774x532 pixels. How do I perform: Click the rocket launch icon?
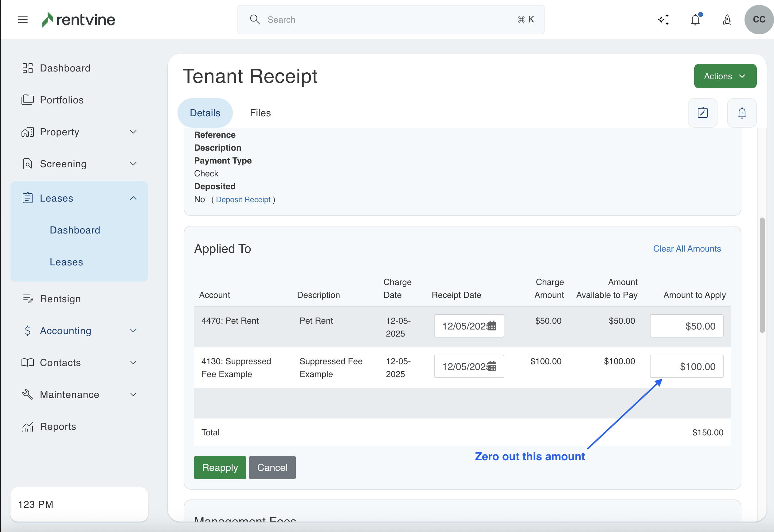click(x=727, y=20)
